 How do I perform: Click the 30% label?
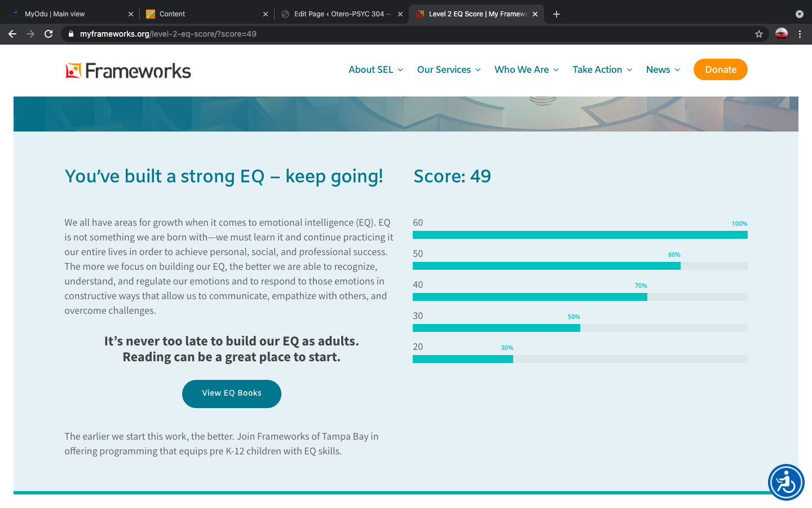(507, 348)
